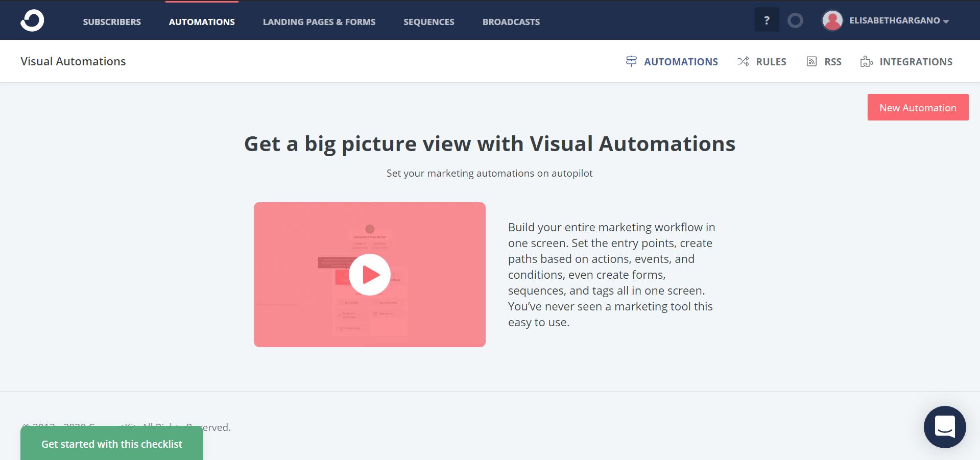The width and height of the screenshot is (980, 460).
Task: Select the RSS sub-navigation link
Action: [833, 62]
